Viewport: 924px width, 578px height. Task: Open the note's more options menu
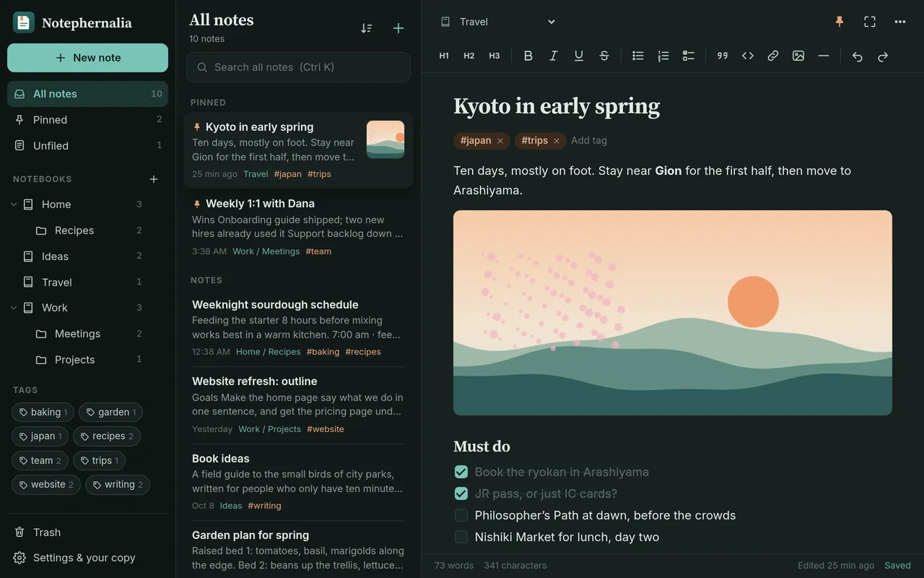(x=900, y=22)
